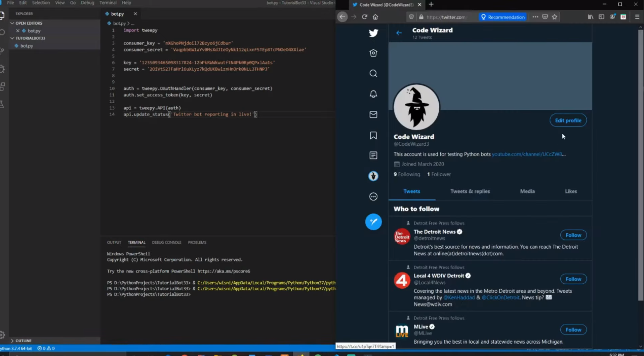Open the 9 Following list
The height and width of the screenshot is (356, 644).
tap(407, 174)
